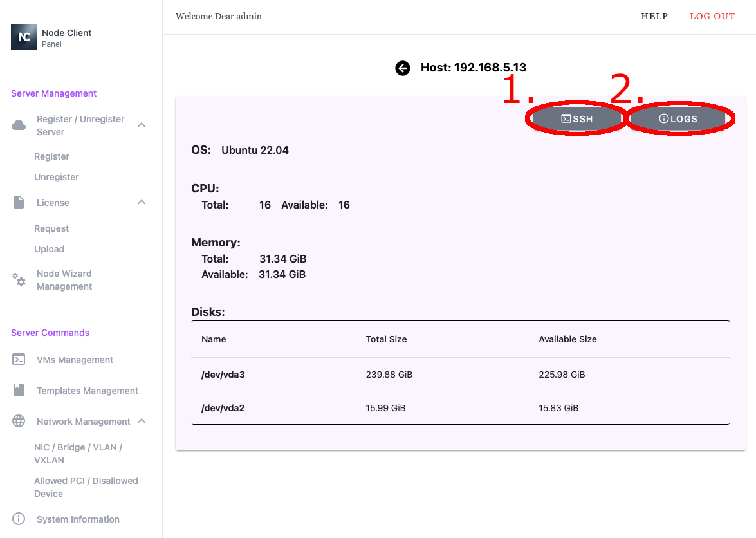Open the Unregister menu item
Screen dimensions: 756x538
pyautogui.click(x=57, y=177)
